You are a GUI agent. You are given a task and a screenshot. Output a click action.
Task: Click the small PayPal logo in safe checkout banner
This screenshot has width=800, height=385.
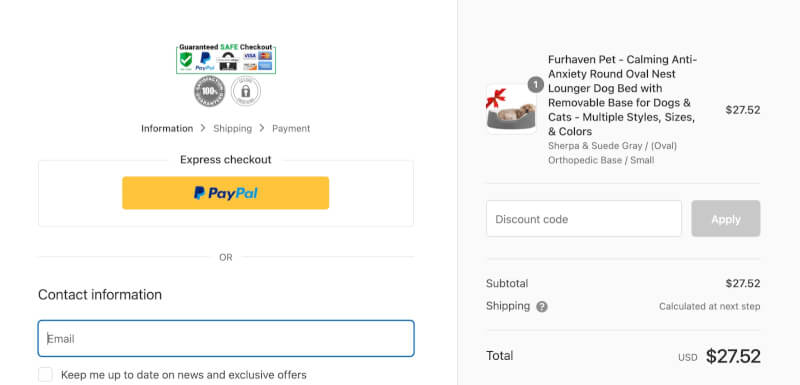(205, 61)
